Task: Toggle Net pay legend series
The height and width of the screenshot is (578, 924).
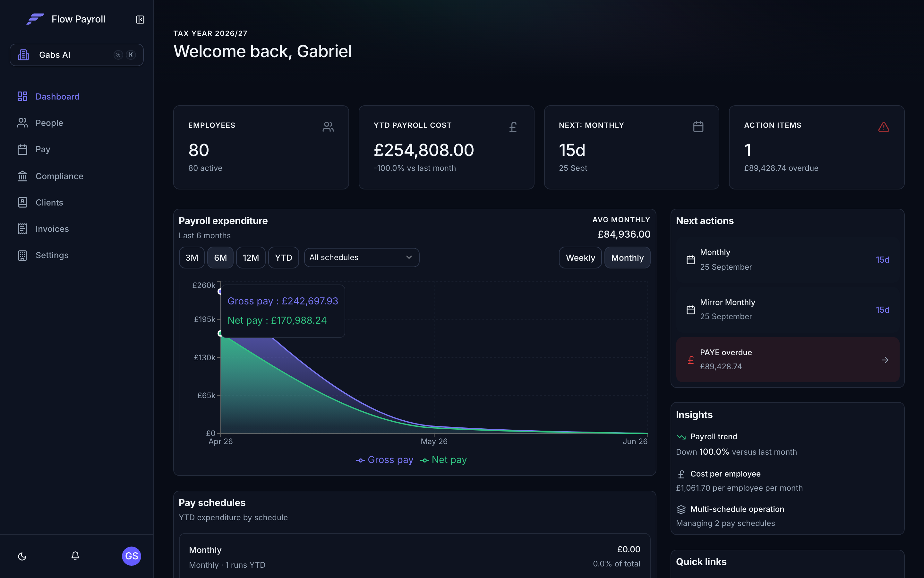Action: coord(444,460)
